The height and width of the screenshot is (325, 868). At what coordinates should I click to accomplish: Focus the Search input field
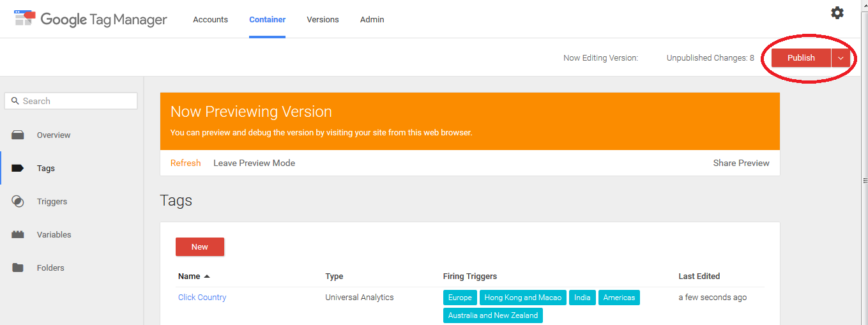(x=71, y=101)
